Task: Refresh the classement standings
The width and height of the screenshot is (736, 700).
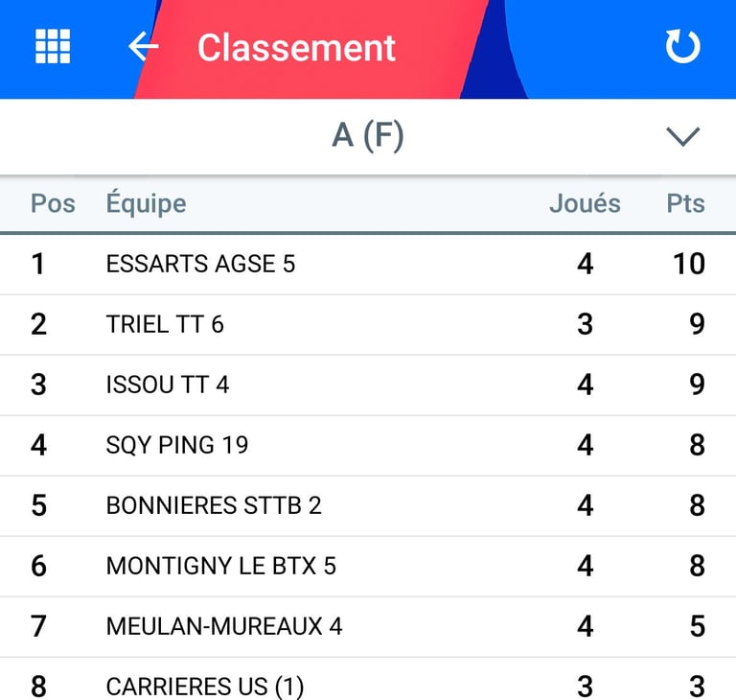Action: (682, 46)
